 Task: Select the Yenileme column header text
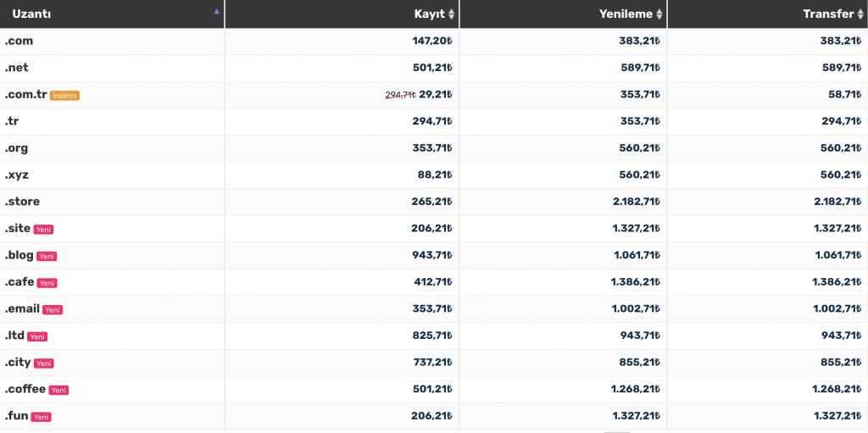coord(626,14)
